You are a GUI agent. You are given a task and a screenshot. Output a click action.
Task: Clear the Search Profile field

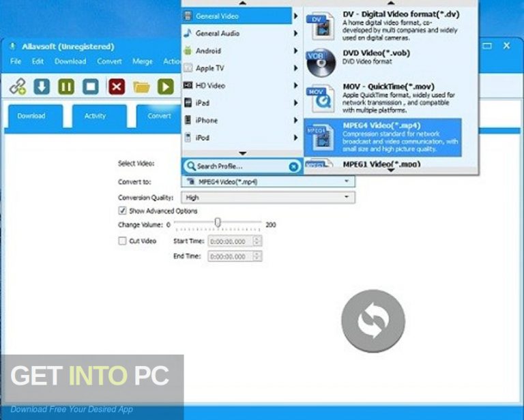293,166
